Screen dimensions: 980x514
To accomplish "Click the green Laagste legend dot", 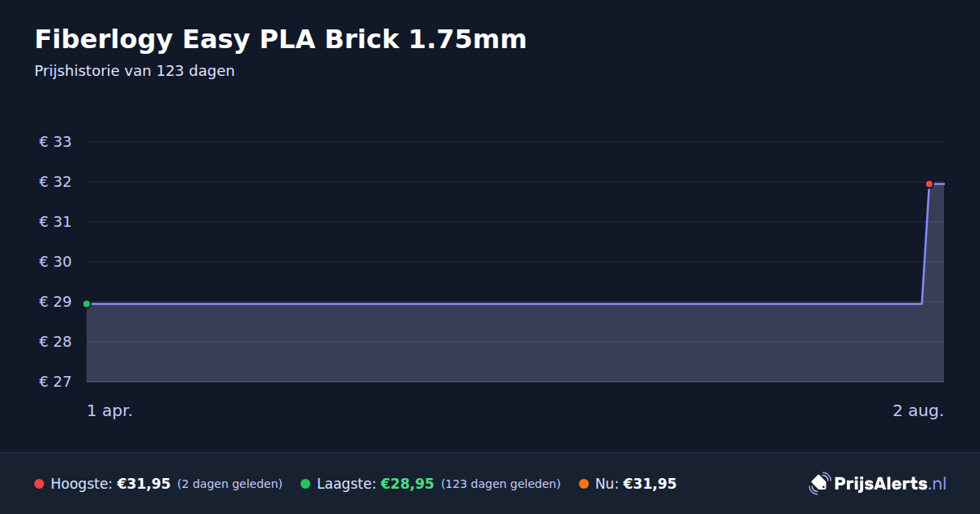I will [305, 484].
